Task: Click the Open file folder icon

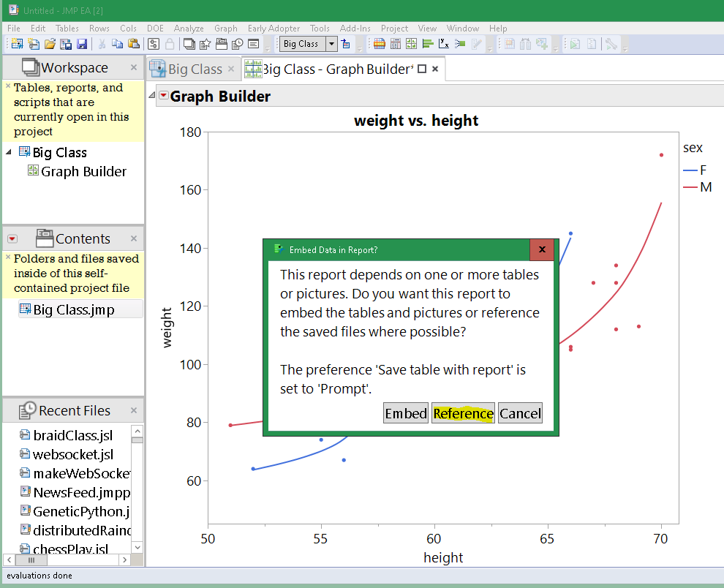Action: click(x=50, y=45)
